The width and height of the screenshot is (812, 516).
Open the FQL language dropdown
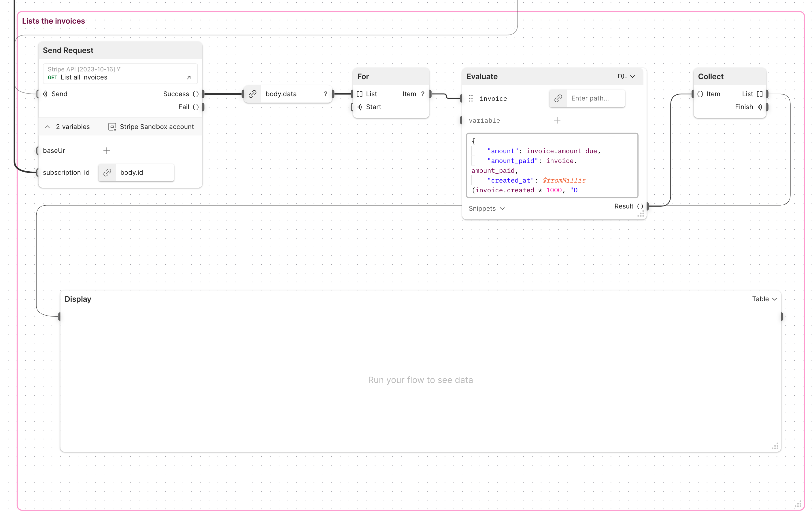tap(626, 77)
